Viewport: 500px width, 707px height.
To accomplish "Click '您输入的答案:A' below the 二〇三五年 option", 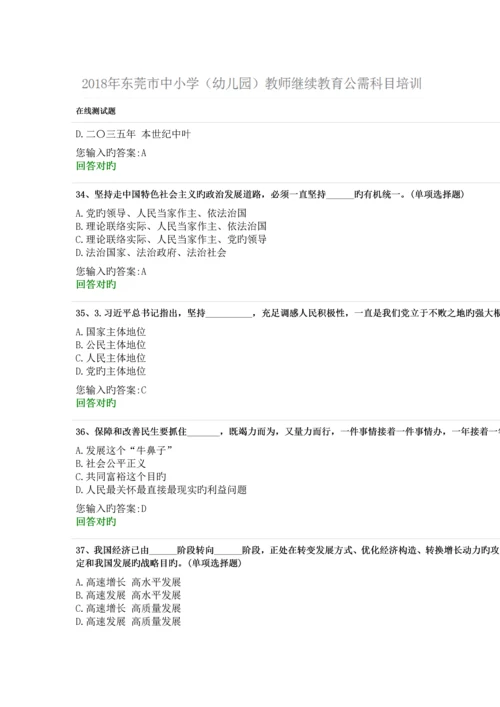I will [111, 153].
